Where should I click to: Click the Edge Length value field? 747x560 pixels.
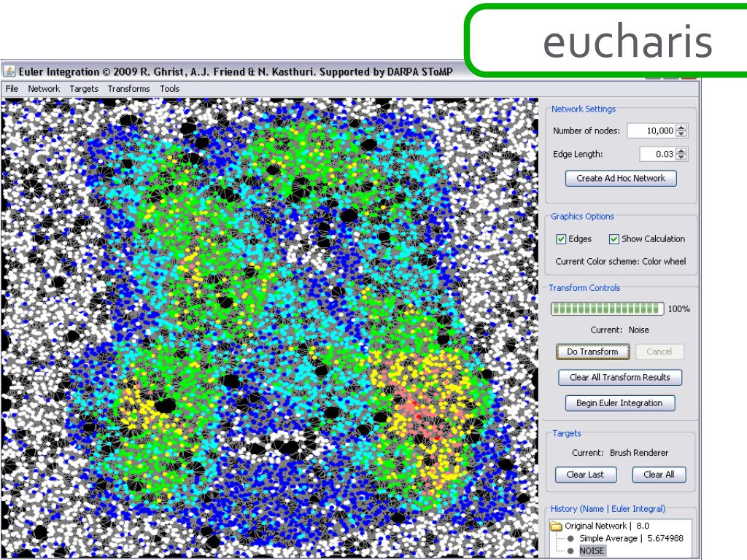pos(657,154)
